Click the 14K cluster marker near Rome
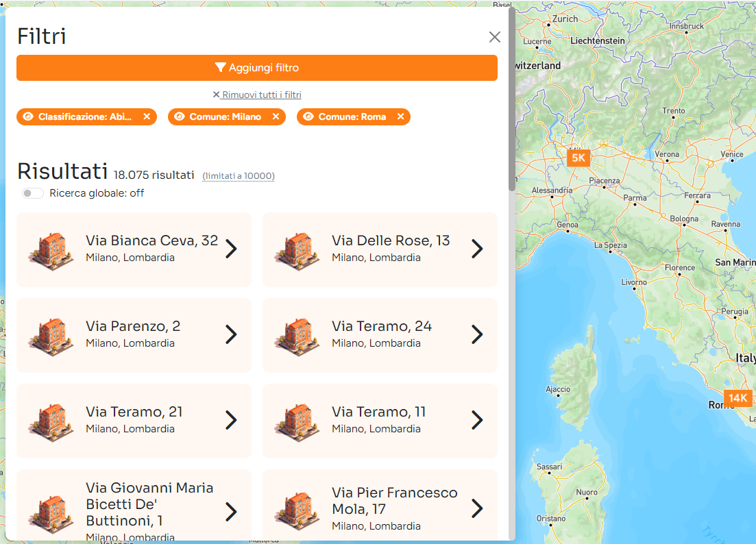 pos(737,398)
